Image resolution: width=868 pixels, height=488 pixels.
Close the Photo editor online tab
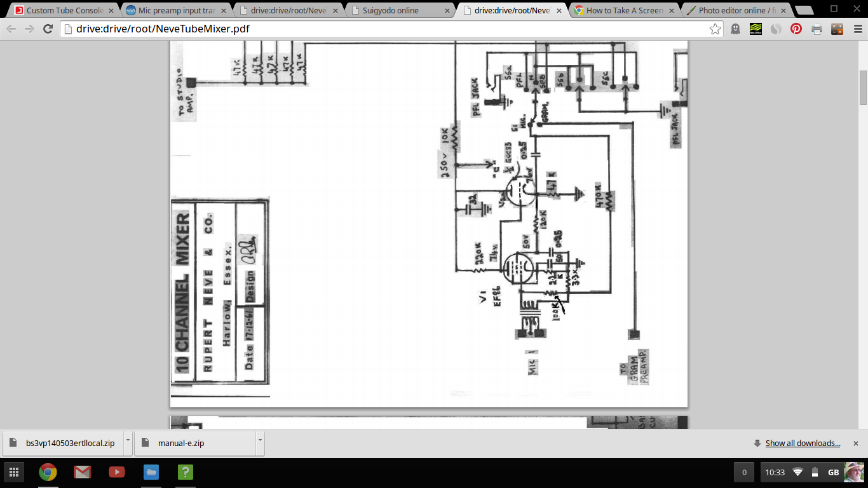pos(783,11)
